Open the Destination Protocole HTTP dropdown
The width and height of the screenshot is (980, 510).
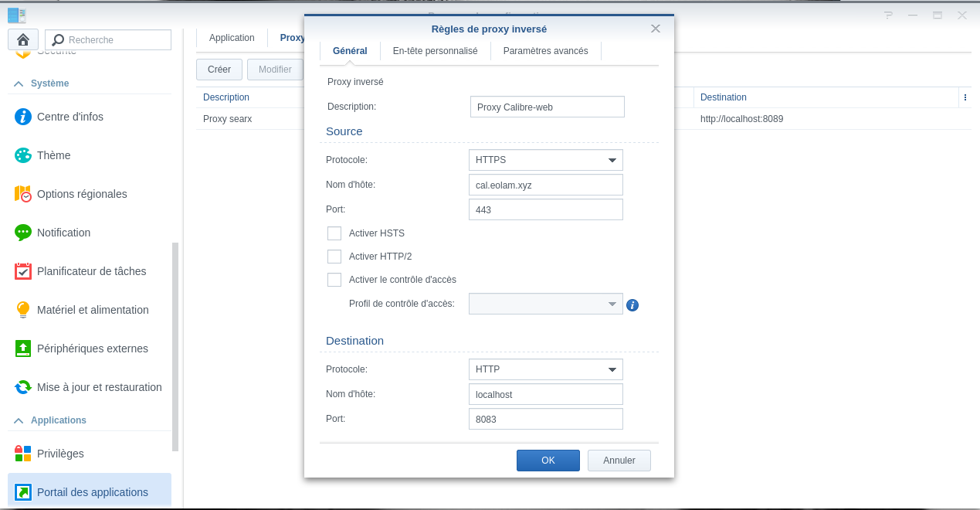tap(545, 369)
